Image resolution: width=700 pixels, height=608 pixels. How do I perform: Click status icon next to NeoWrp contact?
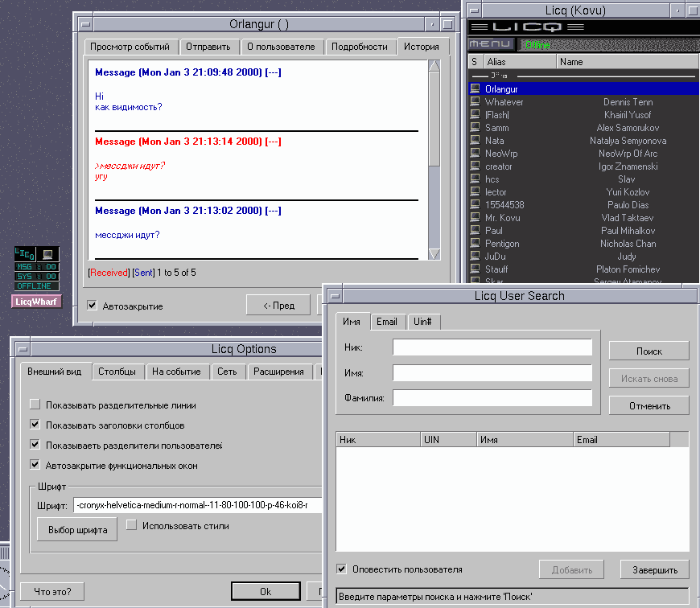coord(475,153)
